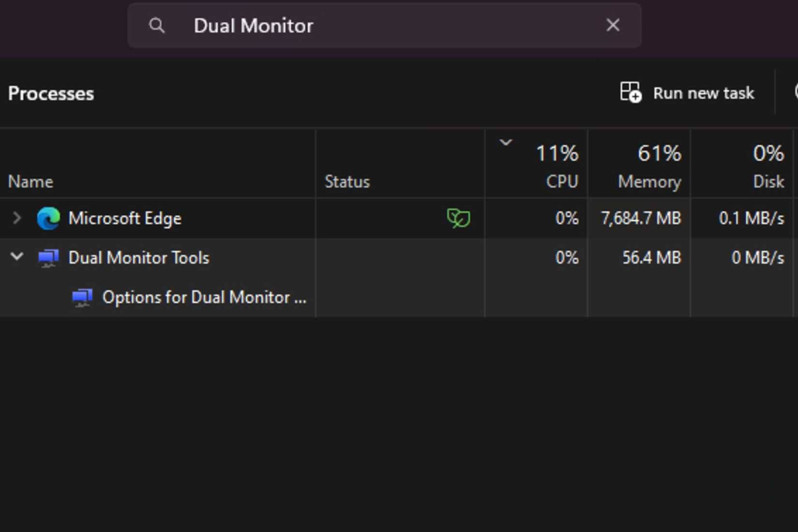Select the Processes heading label
Viewport: 798px width, 532px height.
click(x=51, y=93)
